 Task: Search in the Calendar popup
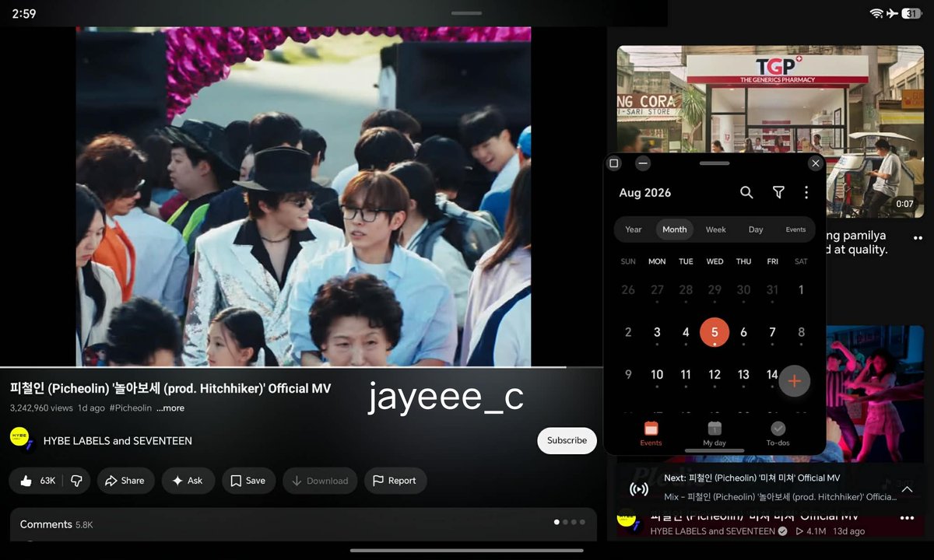coord(746,192)
